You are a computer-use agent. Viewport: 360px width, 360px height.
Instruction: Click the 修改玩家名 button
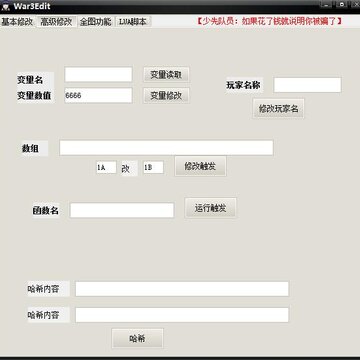pos(278,108)
